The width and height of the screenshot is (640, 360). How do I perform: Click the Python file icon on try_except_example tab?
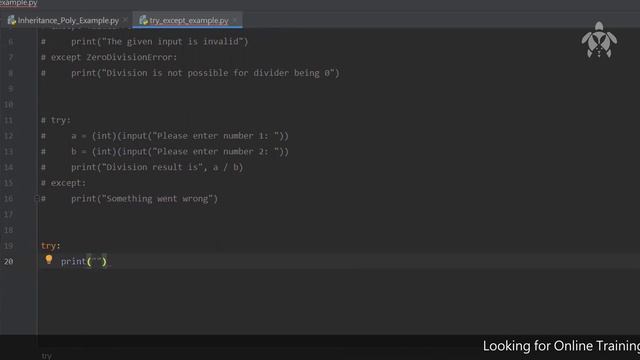[143, 20]
